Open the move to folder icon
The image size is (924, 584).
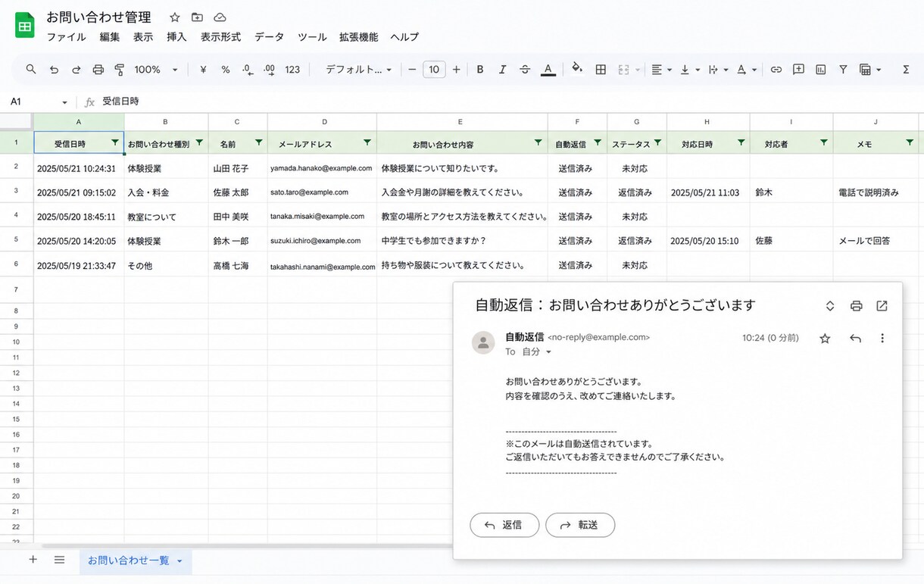pos(197,17)
